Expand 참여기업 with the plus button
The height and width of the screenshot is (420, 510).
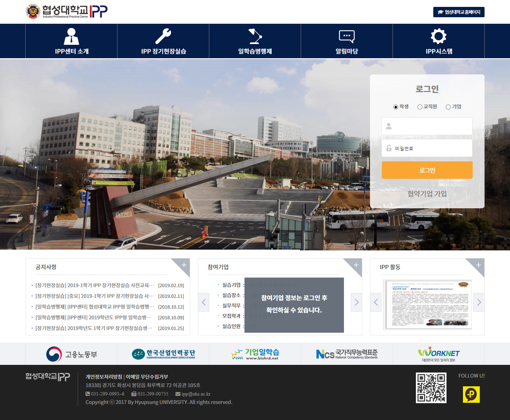(356, 265)
